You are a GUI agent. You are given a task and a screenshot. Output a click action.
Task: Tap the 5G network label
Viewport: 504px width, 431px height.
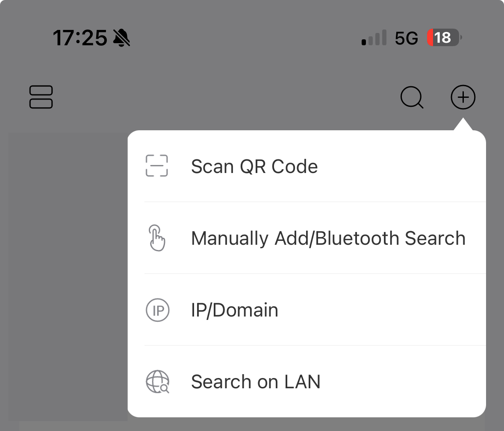(x=406, y=38)
